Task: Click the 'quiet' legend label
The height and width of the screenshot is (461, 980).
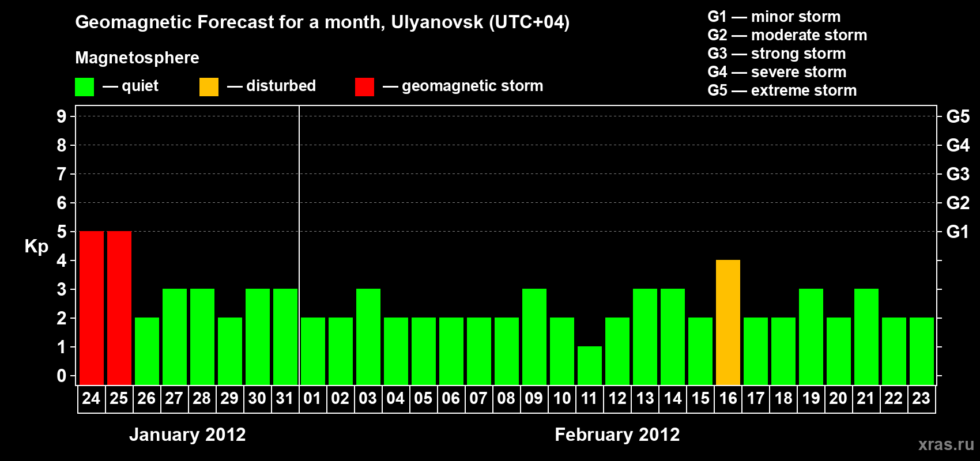Action: point(140,86)
